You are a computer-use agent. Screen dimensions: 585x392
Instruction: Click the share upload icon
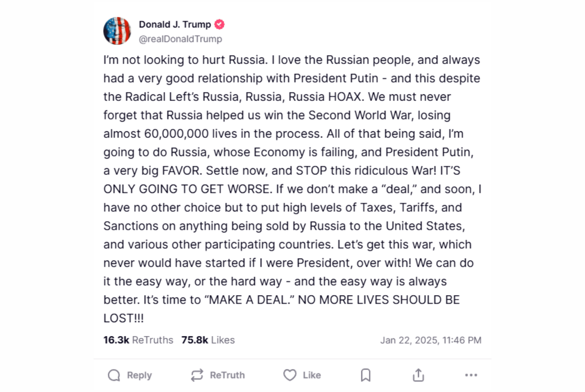[418, 375]
